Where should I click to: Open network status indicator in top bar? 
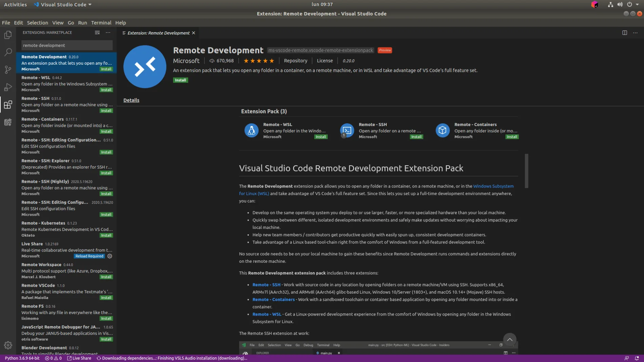(610, 4)
